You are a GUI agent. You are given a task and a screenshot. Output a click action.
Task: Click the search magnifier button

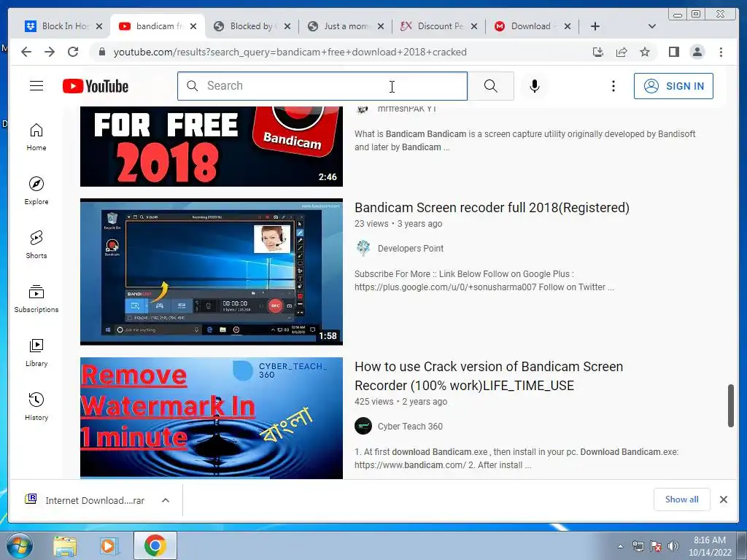pyautogui.click(x=491, y=86)
